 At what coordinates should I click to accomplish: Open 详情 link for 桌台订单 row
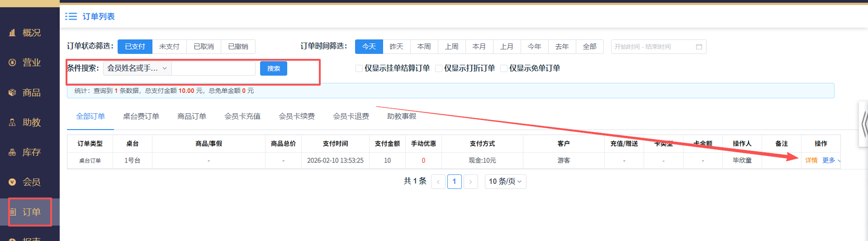[811, 160]
